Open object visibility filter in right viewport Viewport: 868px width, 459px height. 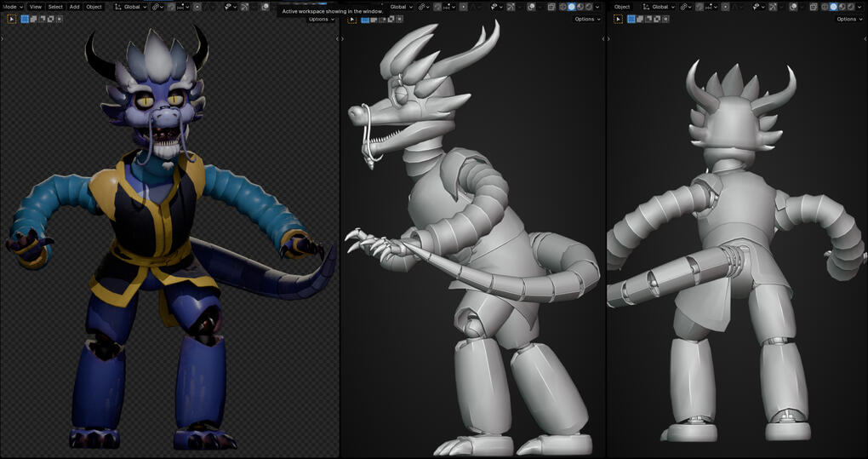[759, 7]
